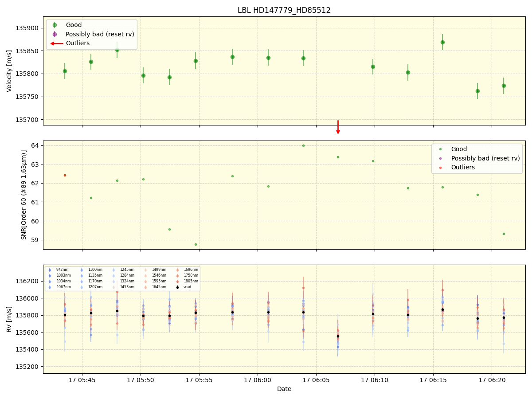Click the 1207nm legend entry

(x=91, y=287)
